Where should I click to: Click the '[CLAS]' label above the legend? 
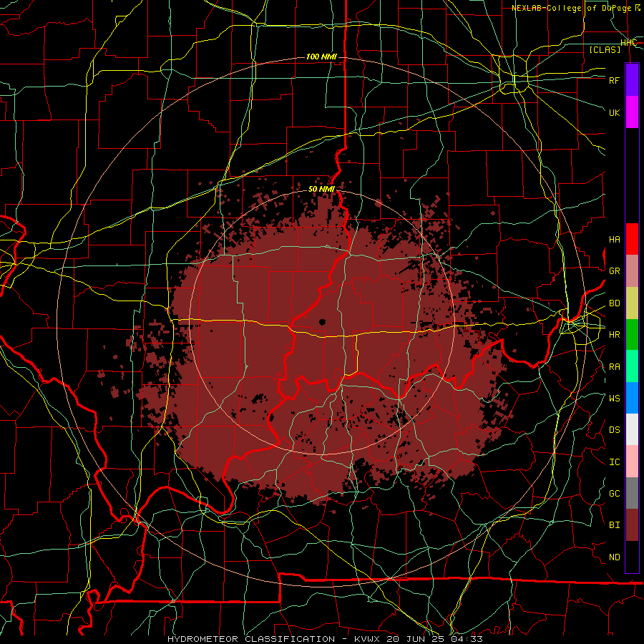(605, 49)
